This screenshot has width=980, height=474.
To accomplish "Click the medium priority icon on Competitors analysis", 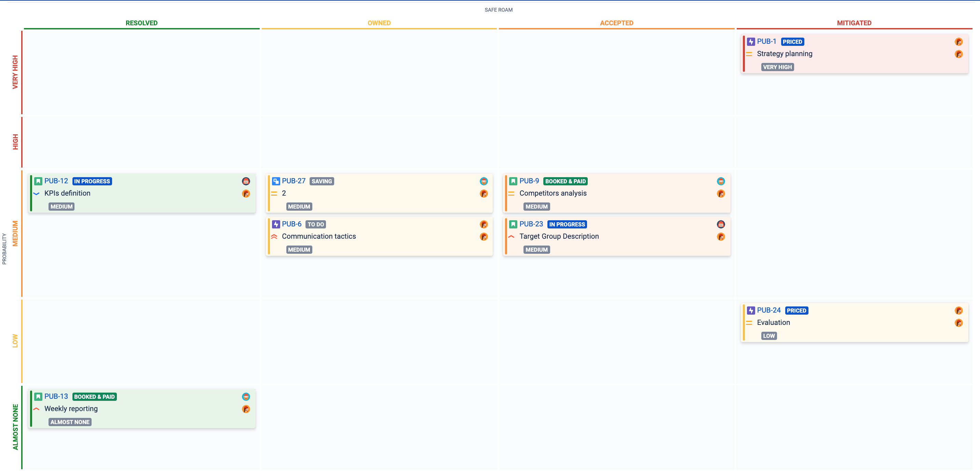I will [x=511, y=194].
